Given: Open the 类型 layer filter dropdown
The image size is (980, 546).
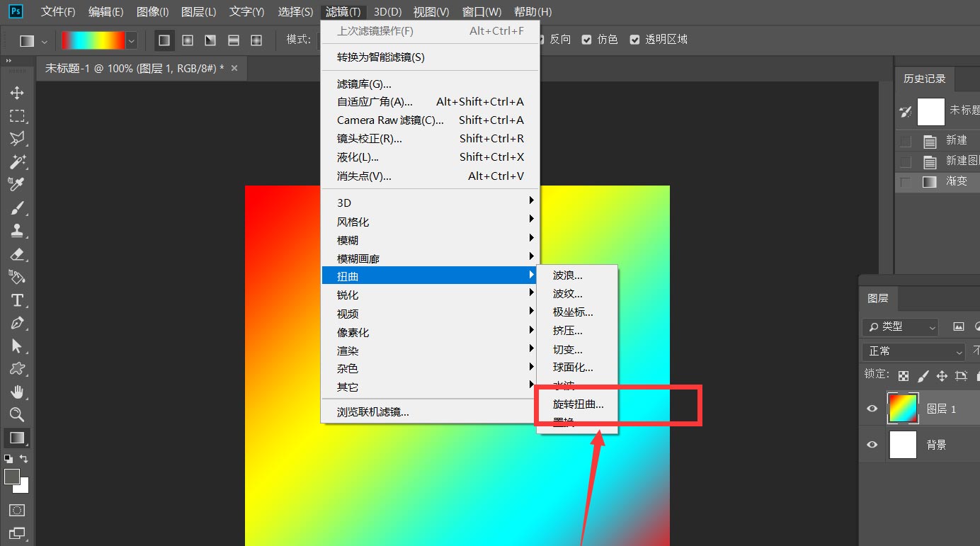Looking at the screenshot, I should coord(901,326).
